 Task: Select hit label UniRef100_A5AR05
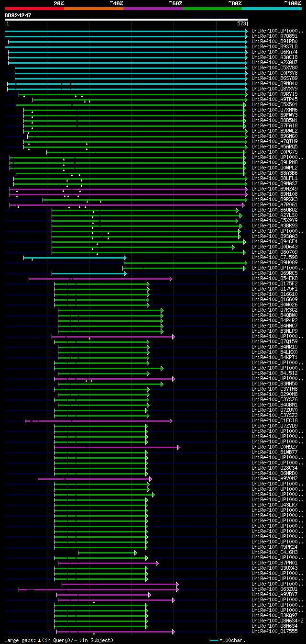click(x=274, y=147)
